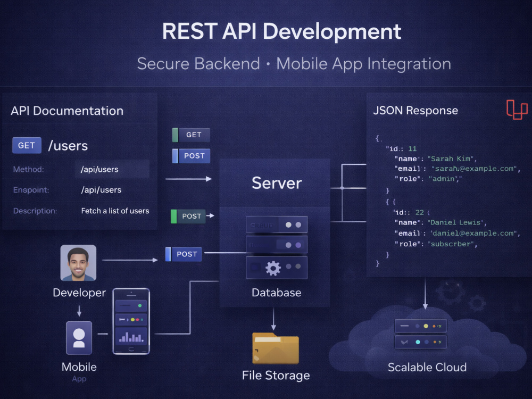
Task: Click the smartphone mockup screen
Action: pos(131,321)
